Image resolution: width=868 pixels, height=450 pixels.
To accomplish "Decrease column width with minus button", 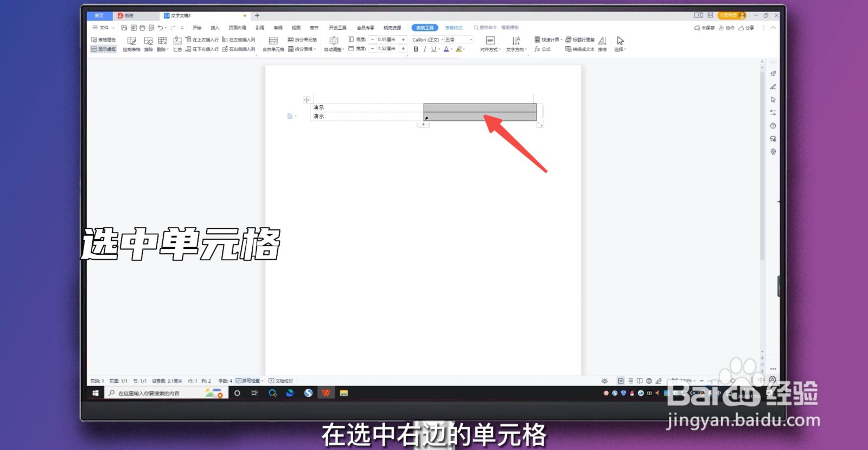I will 372,49.
